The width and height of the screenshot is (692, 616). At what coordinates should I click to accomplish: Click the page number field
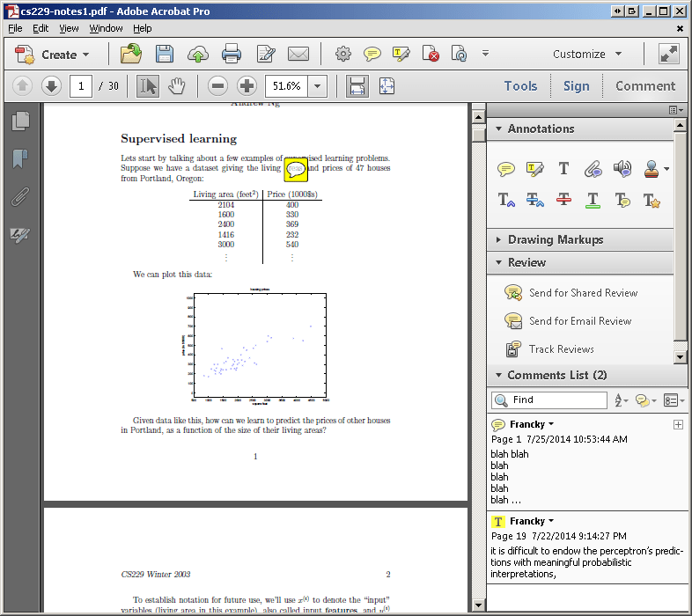(81, 85)
